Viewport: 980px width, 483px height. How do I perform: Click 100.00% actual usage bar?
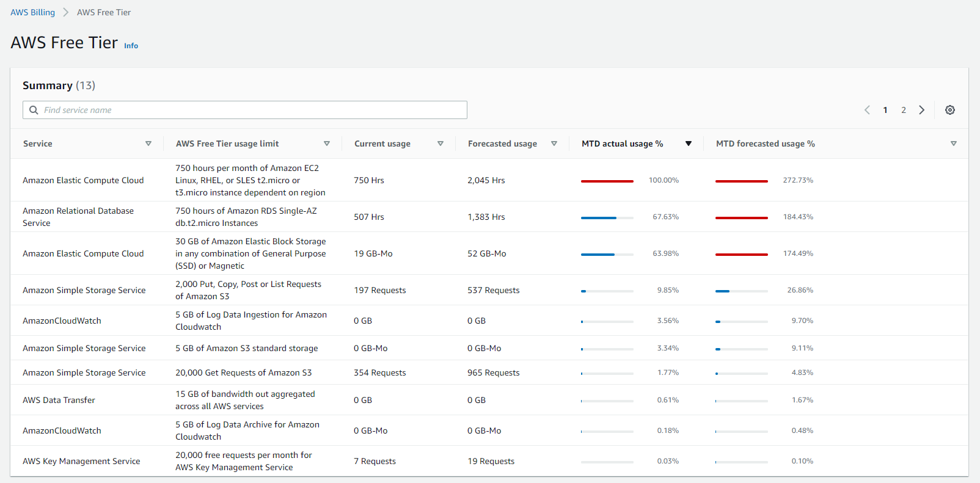[607, 181]
